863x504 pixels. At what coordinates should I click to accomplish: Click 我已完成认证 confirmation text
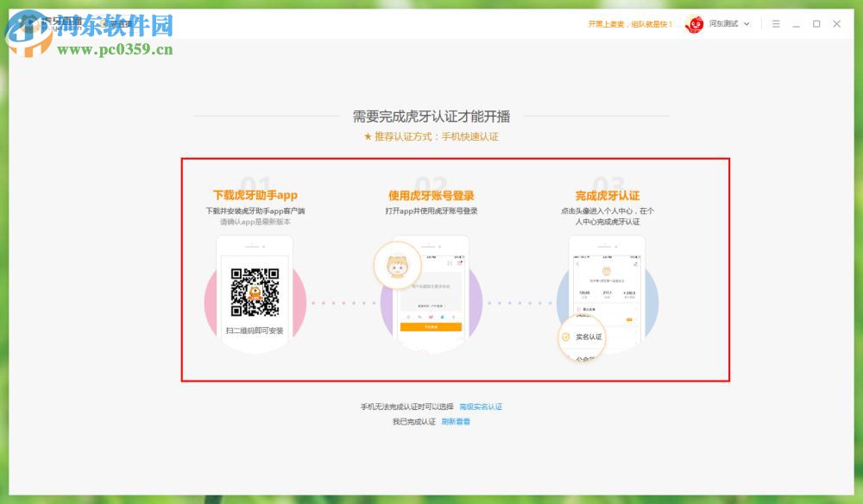[414, 422]
